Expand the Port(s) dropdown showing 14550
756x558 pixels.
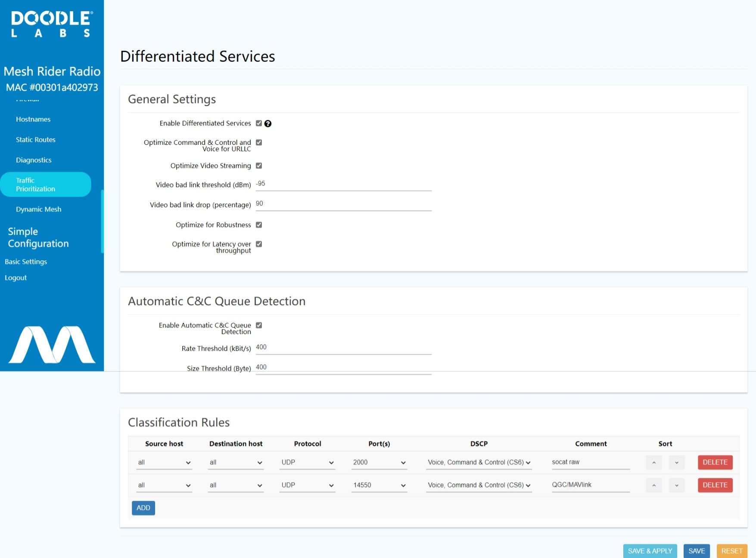tap(379, 485)
